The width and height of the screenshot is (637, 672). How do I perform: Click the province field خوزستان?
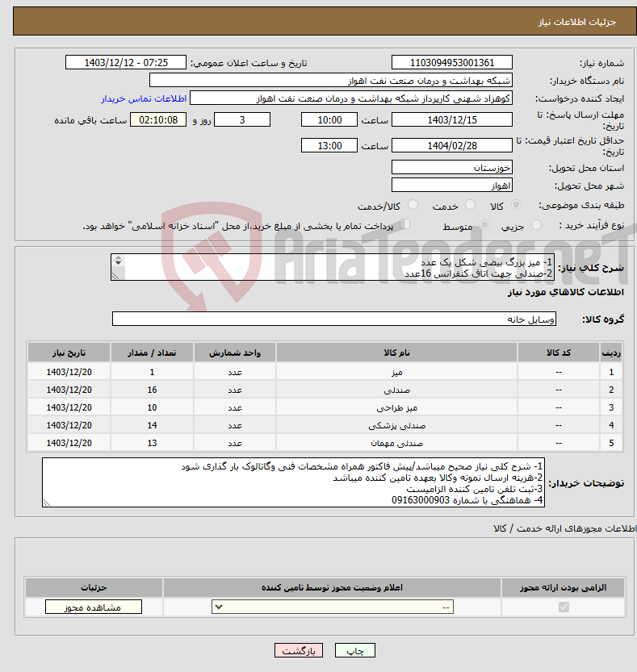coord(452,168)
